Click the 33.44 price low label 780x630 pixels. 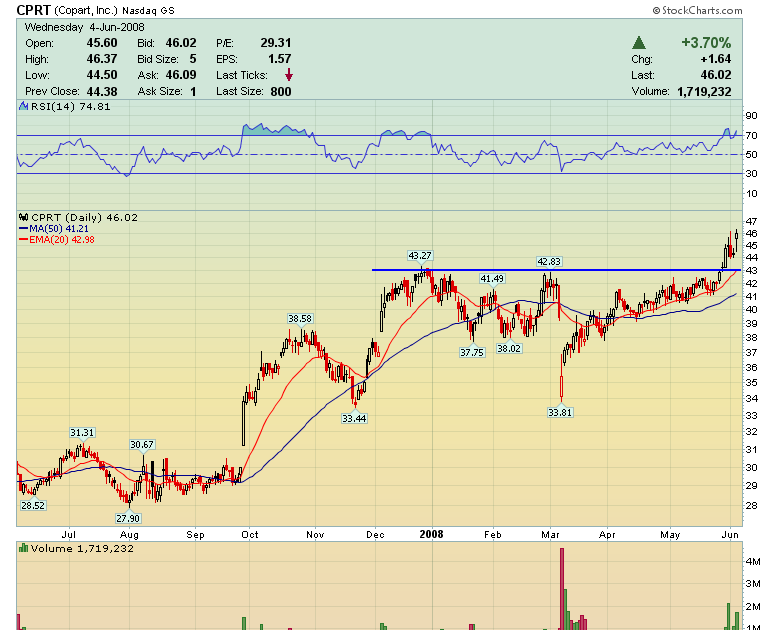tap(354, 418)
